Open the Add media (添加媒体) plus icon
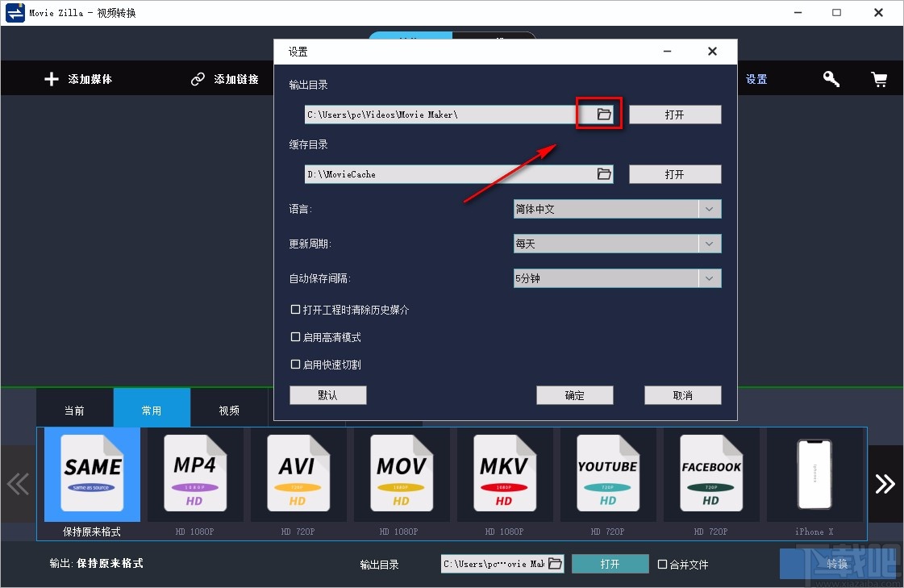Image resolution: width=904 pixels, height=588 pixels. tap(51, 78)
